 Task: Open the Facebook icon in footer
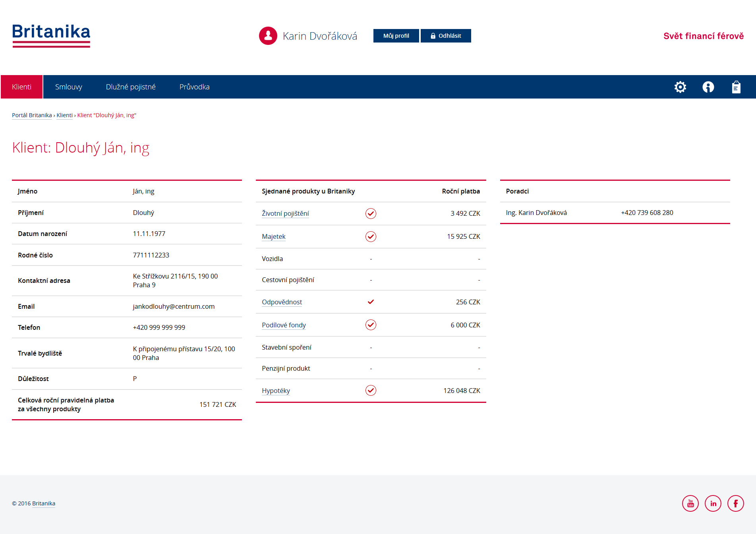tap(735, 503)
